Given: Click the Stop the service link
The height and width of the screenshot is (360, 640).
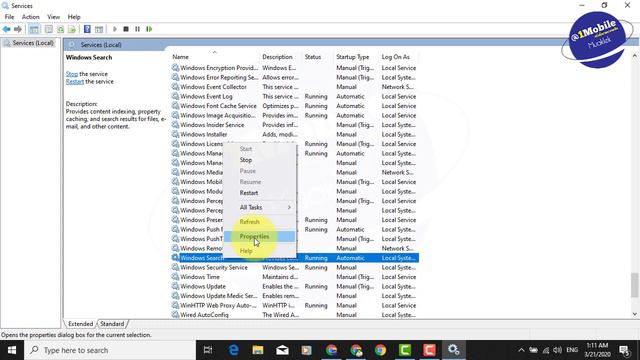Looking at the screenshot, I should [x=72, y=74].
